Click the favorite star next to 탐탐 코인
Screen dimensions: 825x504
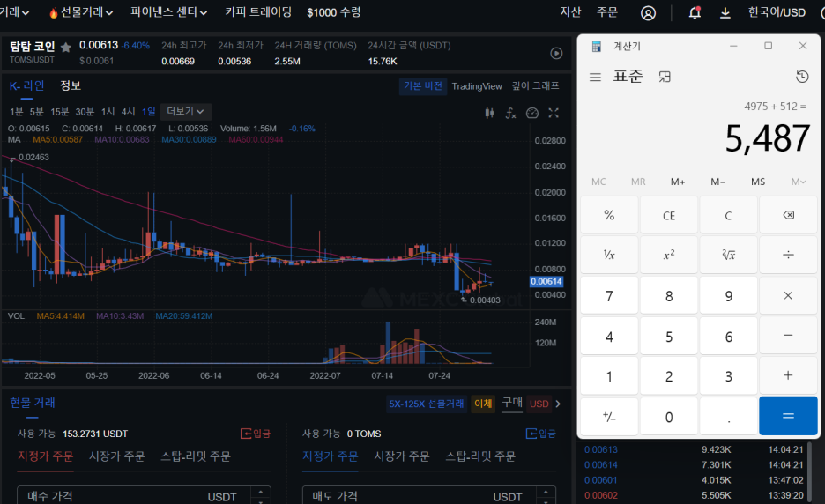66,48
